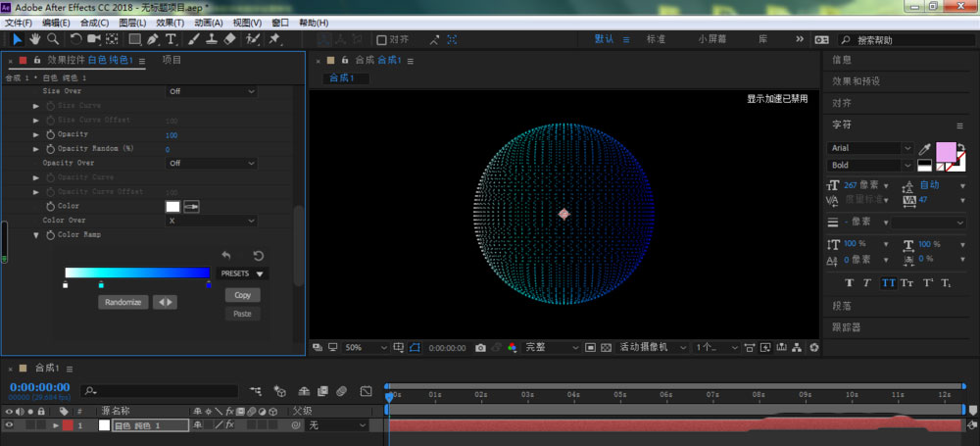
Task: Select the Zoom magnifier tool
Action: [53, 39]
